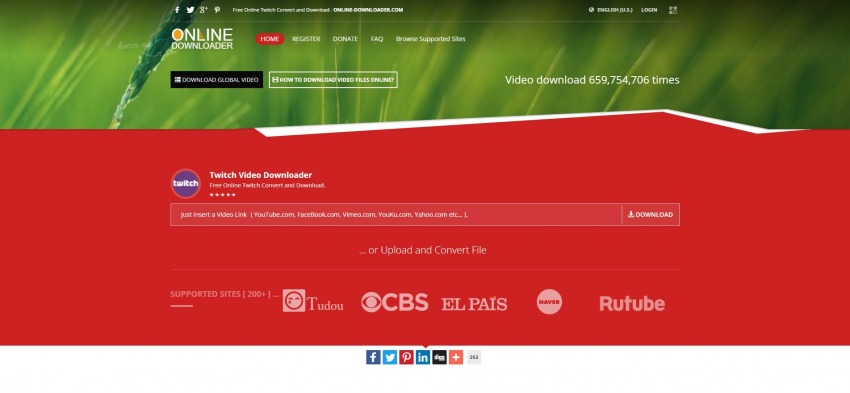Viewport: 850px width, 393px height.
Task: Open the orange plus more-sharing icon
Action: tap(456, 357)
